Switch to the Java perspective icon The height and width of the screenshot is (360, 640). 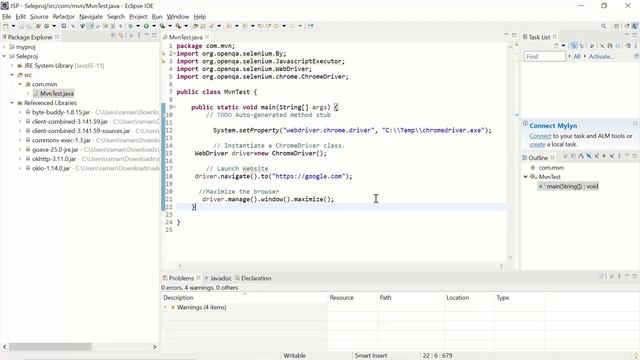tap(635, 26)
